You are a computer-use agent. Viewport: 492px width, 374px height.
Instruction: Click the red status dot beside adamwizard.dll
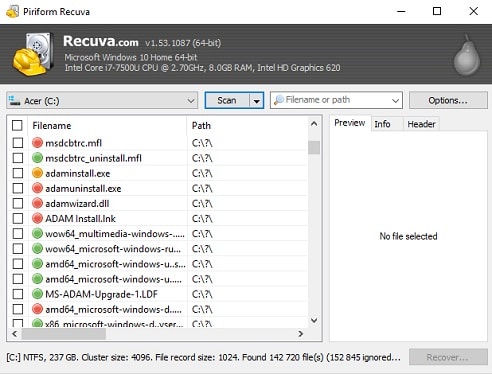tap(38, 203)
